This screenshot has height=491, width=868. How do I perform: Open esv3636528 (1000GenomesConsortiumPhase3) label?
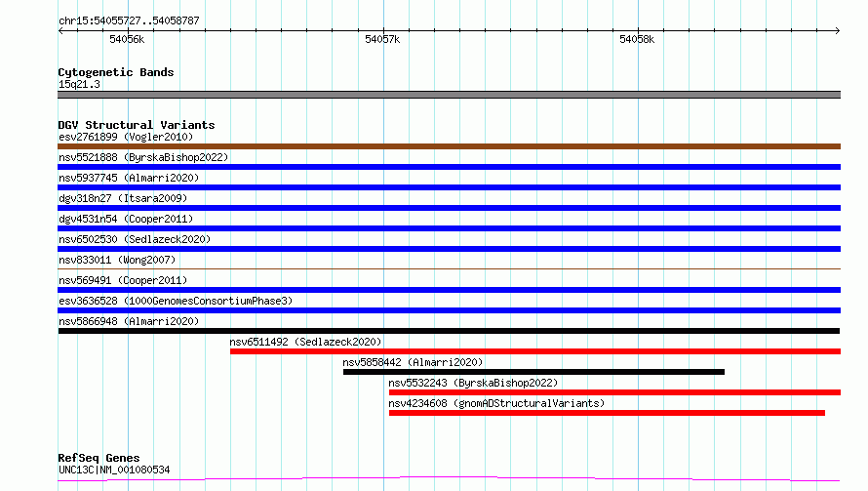point(176,301)
